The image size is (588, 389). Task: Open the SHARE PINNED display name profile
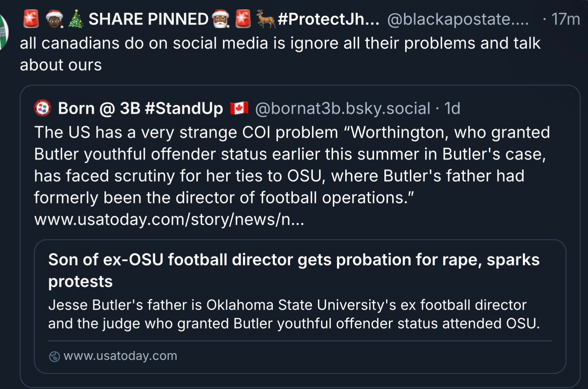coord(148,19)
